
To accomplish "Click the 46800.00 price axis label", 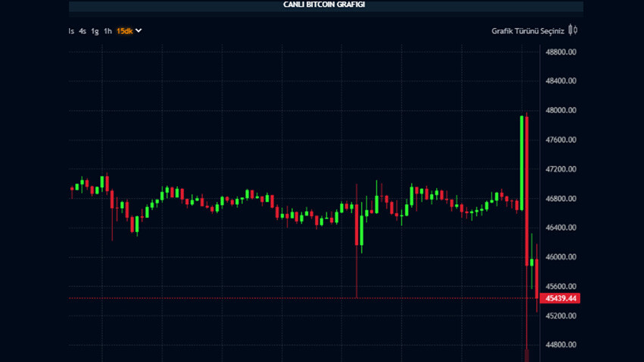I will click(x=561, y=199).
